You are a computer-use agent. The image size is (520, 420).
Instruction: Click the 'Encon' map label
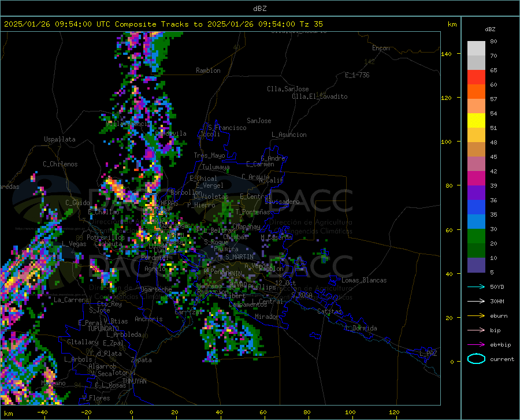tap(381, 48)
